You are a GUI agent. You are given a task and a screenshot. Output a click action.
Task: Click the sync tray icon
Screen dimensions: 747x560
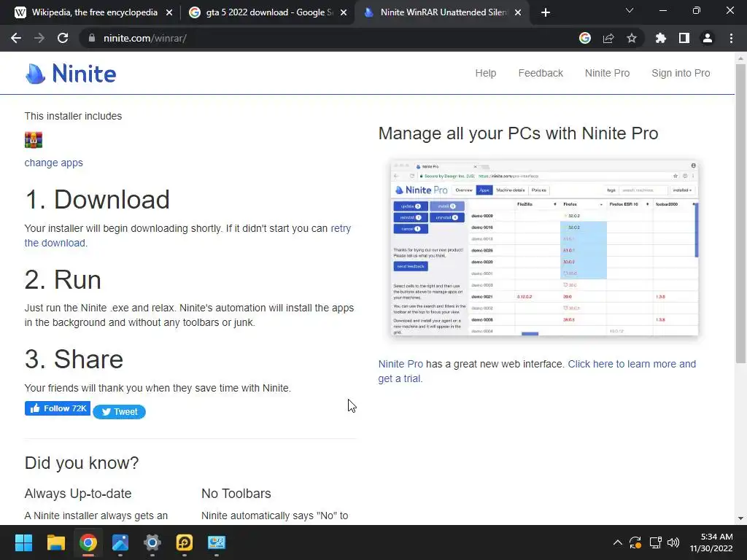tap(635, 542)
